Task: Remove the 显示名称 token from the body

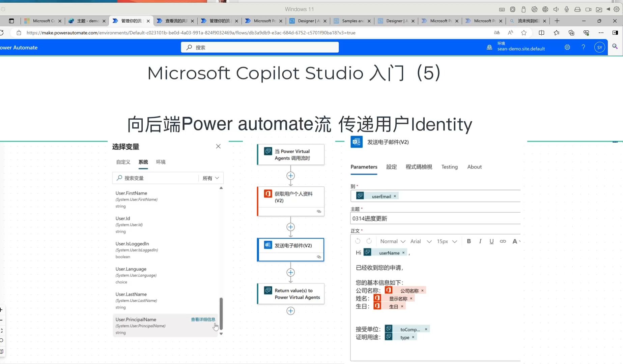Action: pyautogui.click(x=411, y=299)
